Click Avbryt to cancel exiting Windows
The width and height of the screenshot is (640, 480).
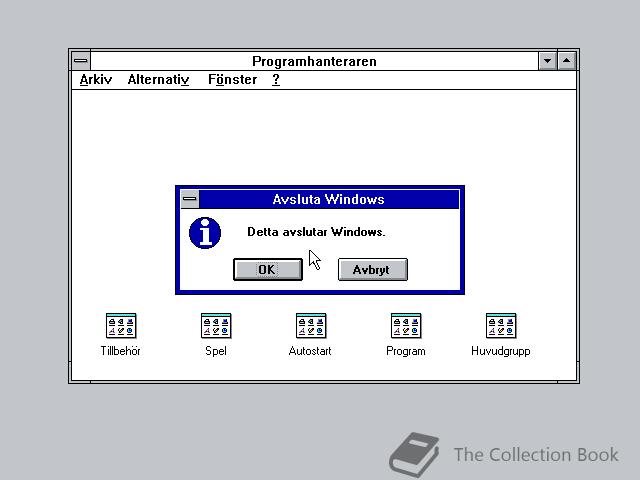(x=373, y=269)
